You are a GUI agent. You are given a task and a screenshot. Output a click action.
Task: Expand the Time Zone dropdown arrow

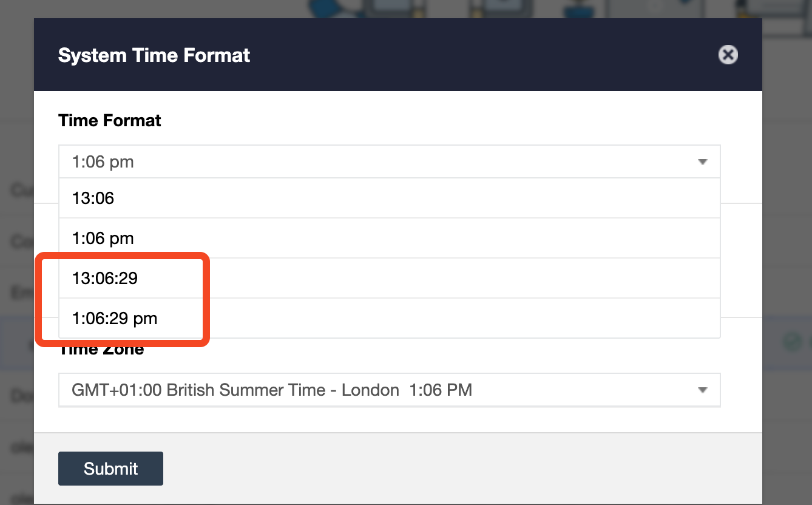pyautogui.click(x=703, y=390)
